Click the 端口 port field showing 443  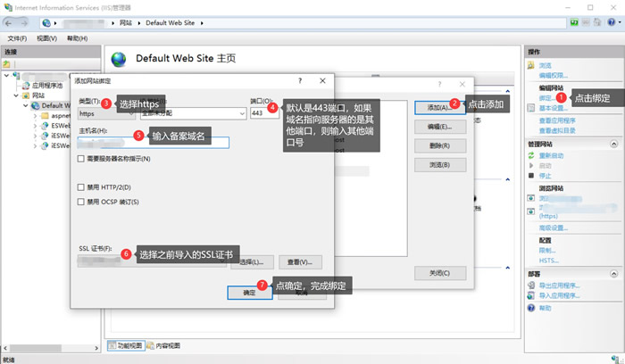click(x=263, y=113)
